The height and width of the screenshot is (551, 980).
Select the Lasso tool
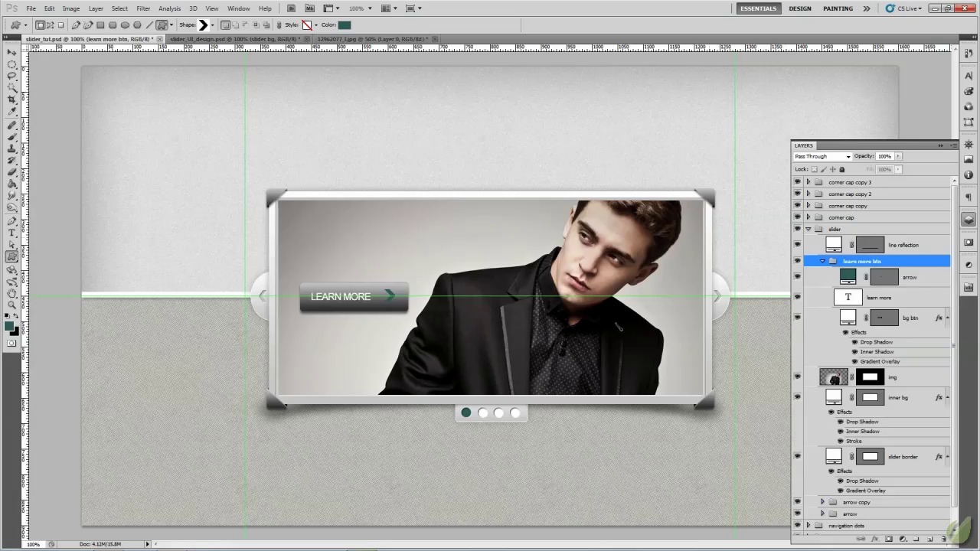click(x=12, y=76)
